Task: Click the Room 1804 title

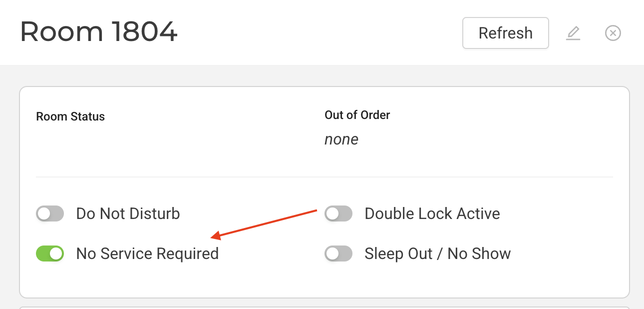Action: click(x=99, y=32)
